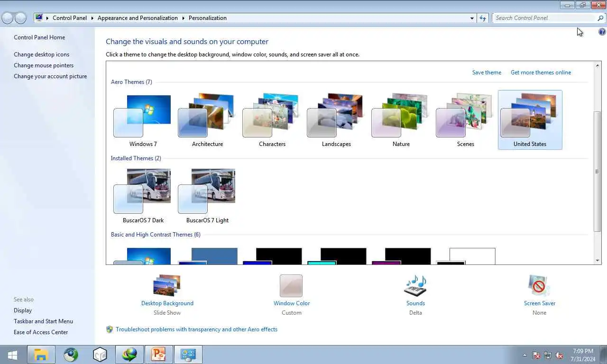
Task: Open the Windows Start button
Action: pyautogui.click(x=12, y=355)
